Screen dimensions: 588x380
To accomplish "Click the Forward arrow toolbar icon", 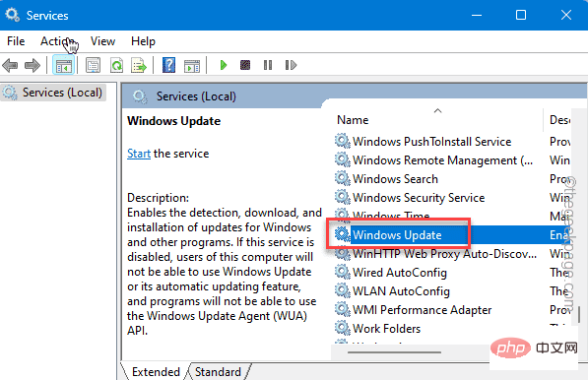I will click(33, 65).
